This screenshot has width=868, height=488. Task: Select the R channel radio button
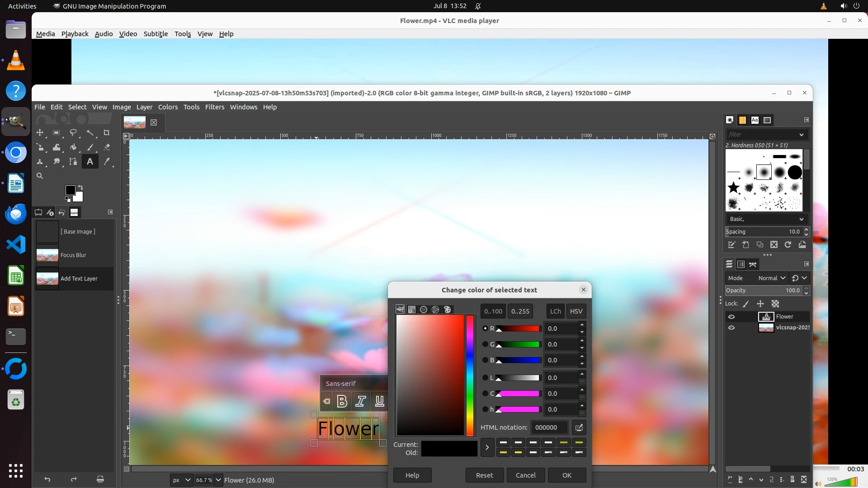coord(485,328)
